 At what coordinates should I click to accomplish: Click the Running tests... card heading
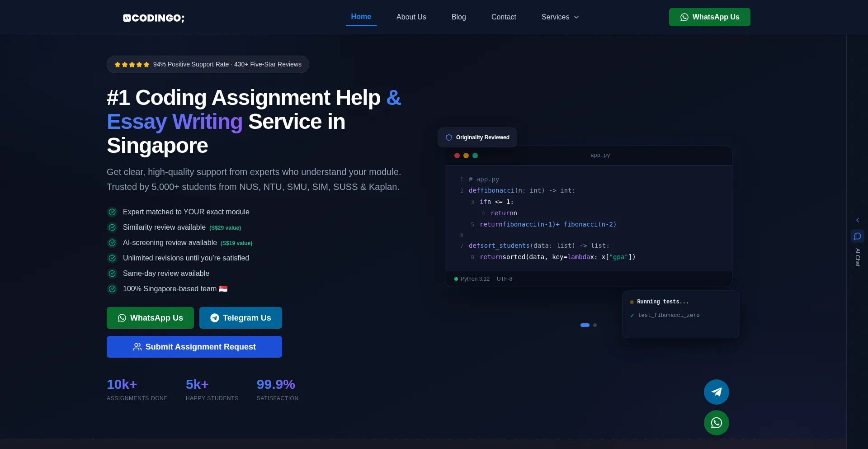tap(663, 302)
